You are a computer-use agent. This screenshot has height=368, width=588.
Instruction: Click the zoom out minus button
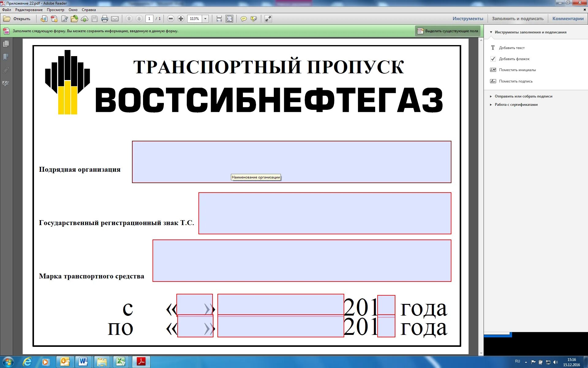[x=171, y=19]
